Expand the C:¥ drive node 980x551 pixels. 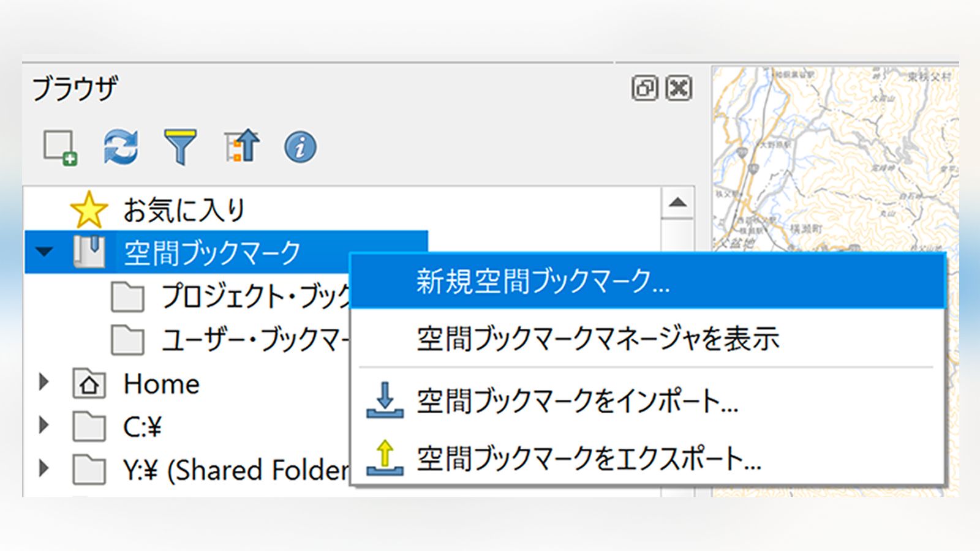click(44, 425)
